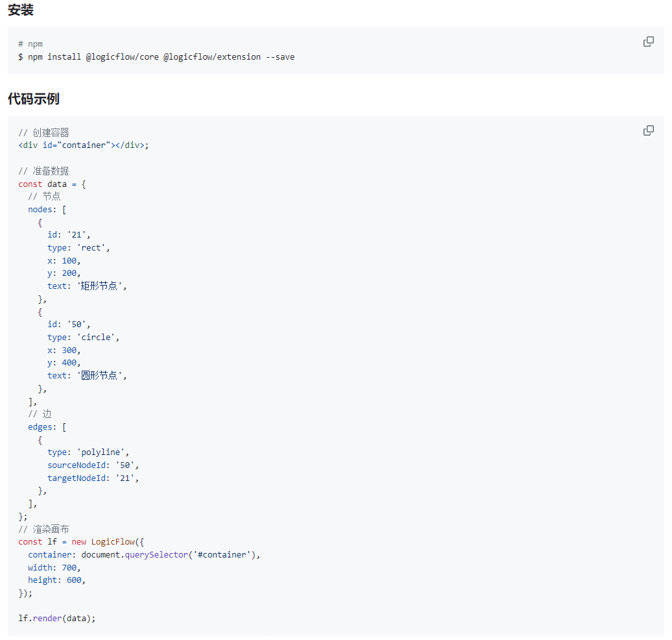
Task: Click the id: '21' line
Action: click(69, 234)
